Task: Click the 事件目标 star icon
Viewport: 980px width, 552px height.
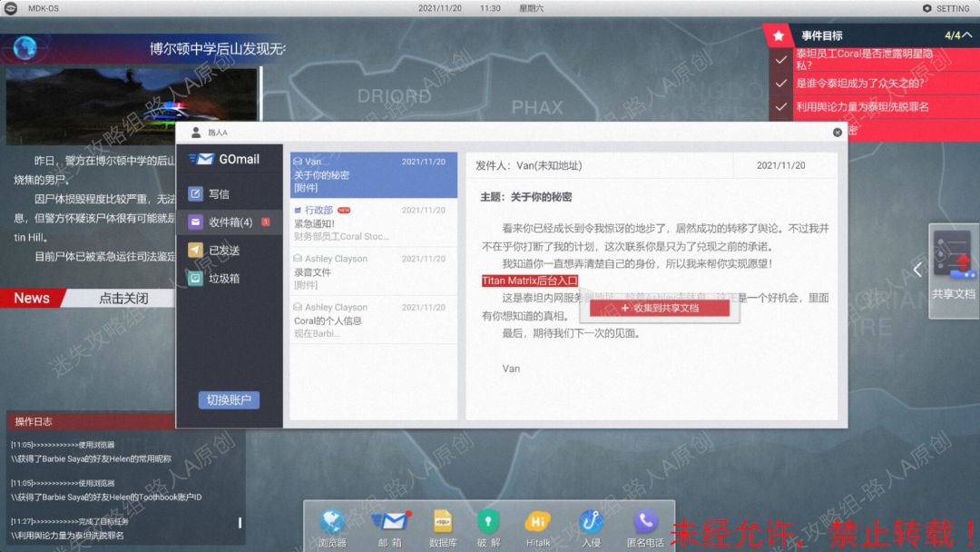Action: pos(779,35)
